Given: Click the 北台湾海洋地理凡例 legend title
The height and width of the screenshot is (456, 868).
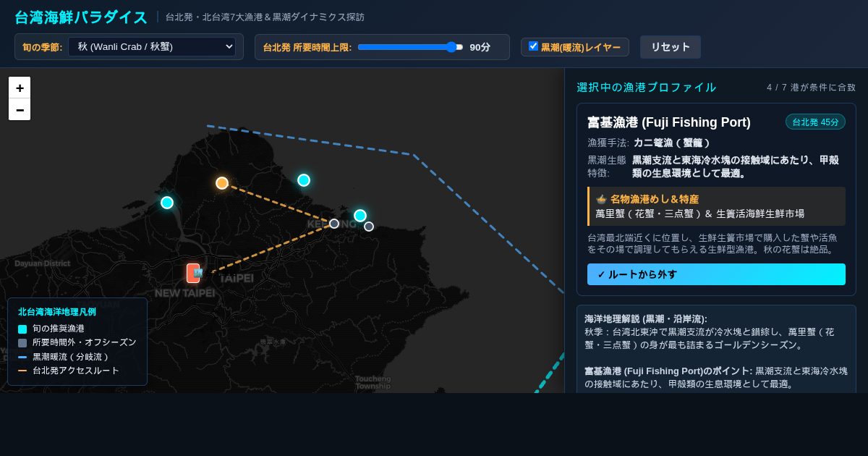Looking at the screenshot, I should 57,312.
